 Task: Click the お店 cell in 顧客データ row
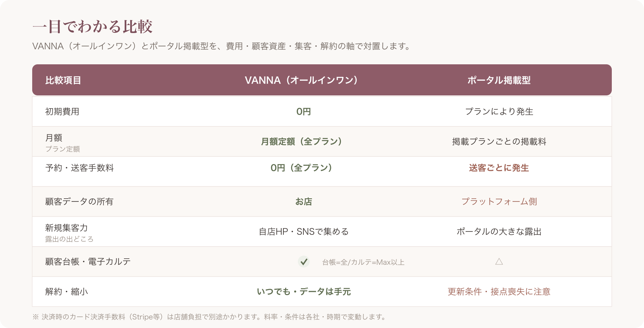[303, 202]
